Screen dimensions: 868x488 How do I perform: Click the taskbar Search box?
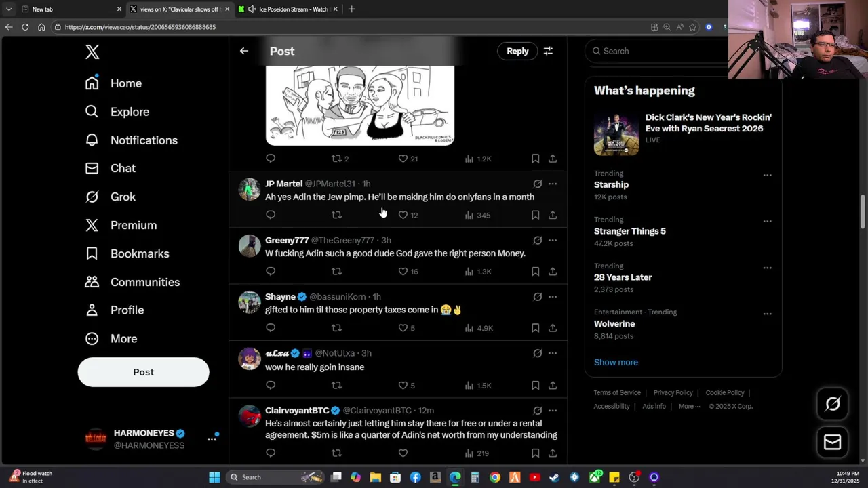(x=275, y=477)
